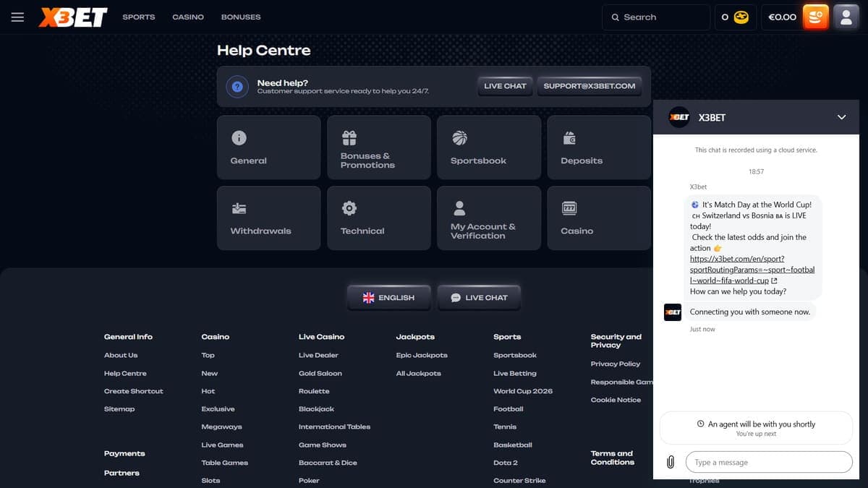
Task: Open the ENGLISH language selector
Action: coord(389,297)
